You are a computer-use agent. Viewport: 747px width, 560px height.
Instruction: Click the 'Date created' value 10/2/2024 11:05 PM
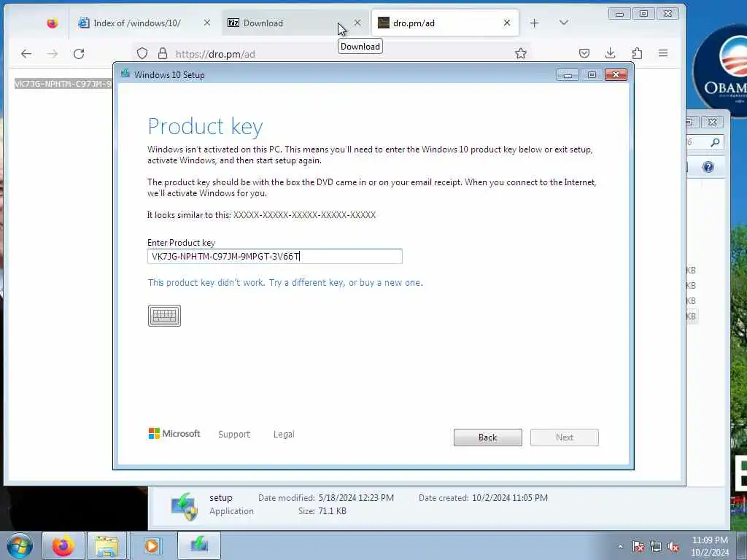[x=510, y=497]
